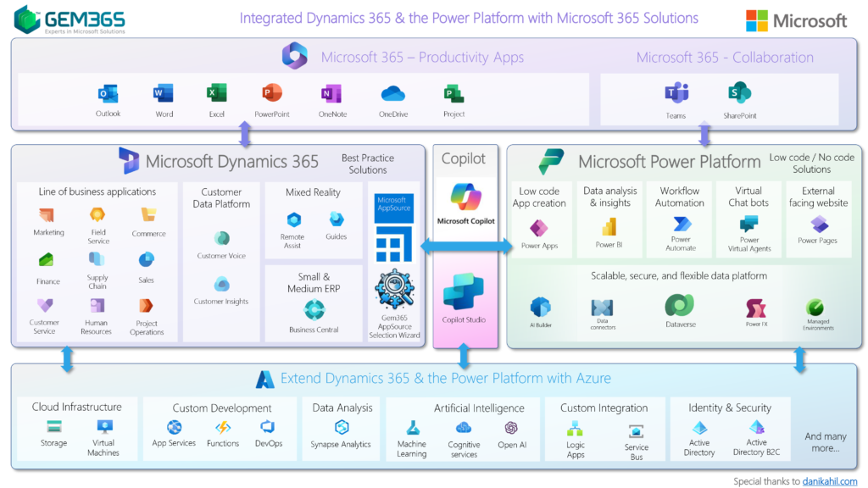This screenshot has height=488, width=868.
Task: Click the Azure Functions icon
Action: [223, 427]
